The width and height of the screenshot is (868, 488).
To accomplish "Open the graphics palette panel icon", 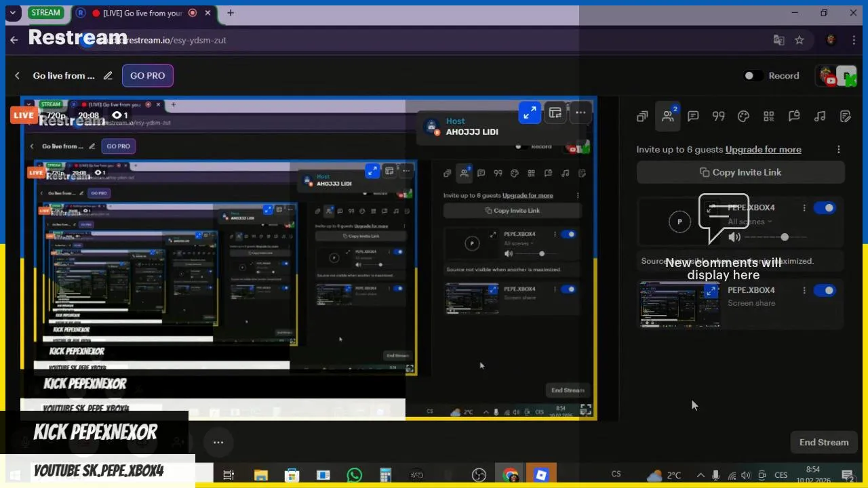I will [743, 117].
